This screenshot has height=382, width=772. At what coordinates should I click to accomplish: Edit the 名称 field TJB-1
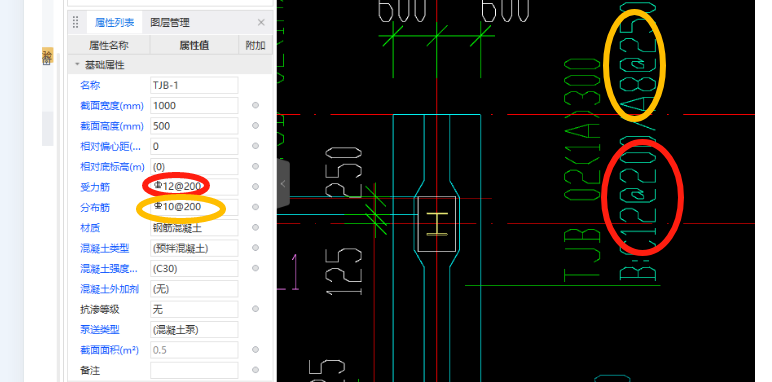[x=194, y=85]
